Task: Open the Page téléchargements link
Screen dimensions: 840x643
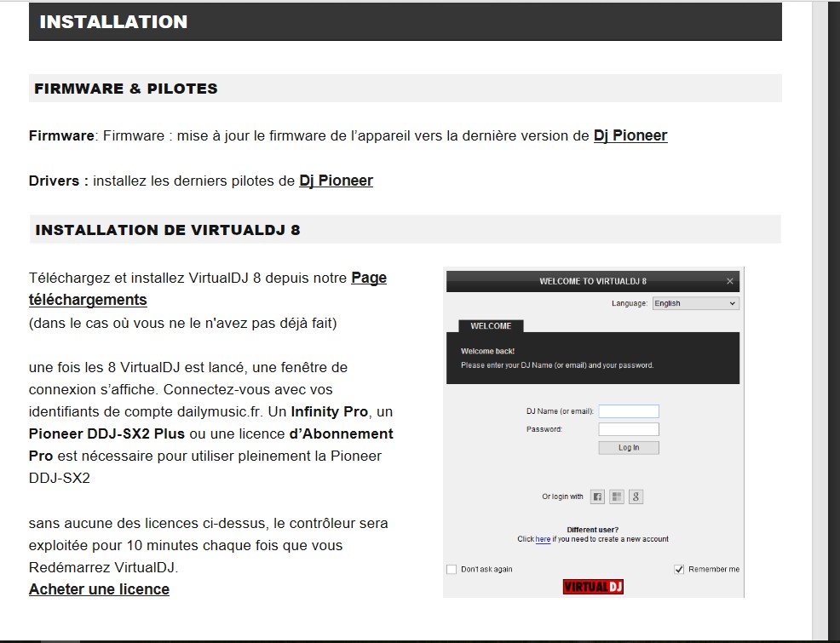Action: click(x=208, y=289)
